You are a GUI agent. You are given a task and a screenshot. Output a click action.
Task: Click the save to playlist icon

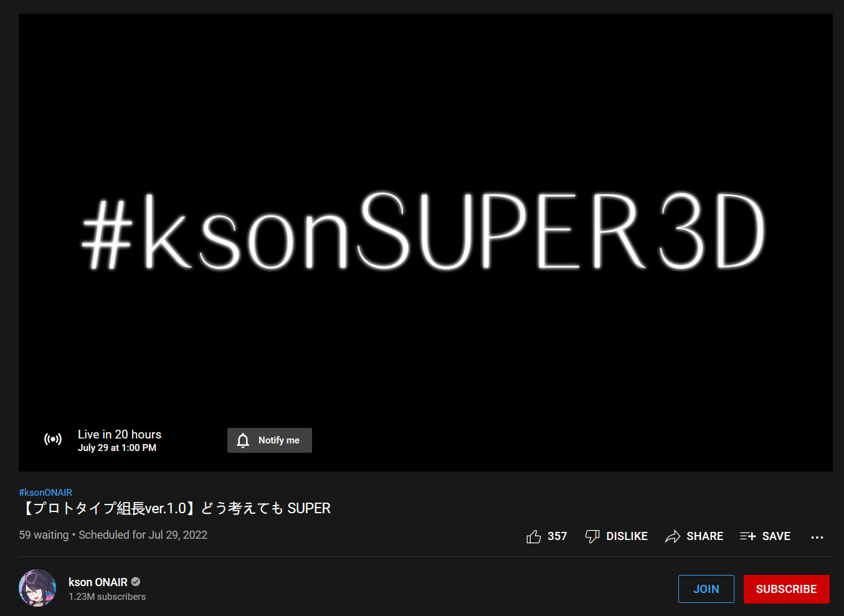(748, 536)
